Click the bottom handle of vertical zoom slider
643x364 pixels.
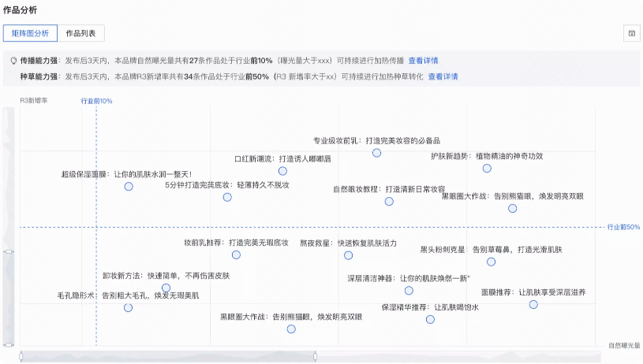click(x=9, y=345)
